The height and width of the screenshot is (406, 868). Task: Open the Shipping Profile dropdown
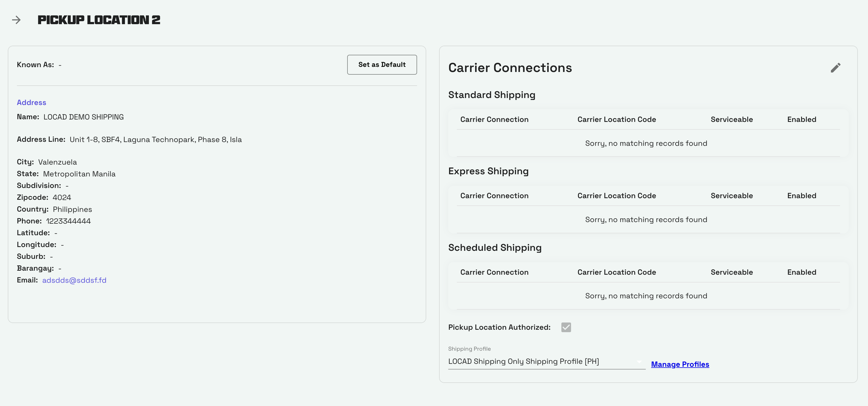pyautogui.click(x=539, y=362)
